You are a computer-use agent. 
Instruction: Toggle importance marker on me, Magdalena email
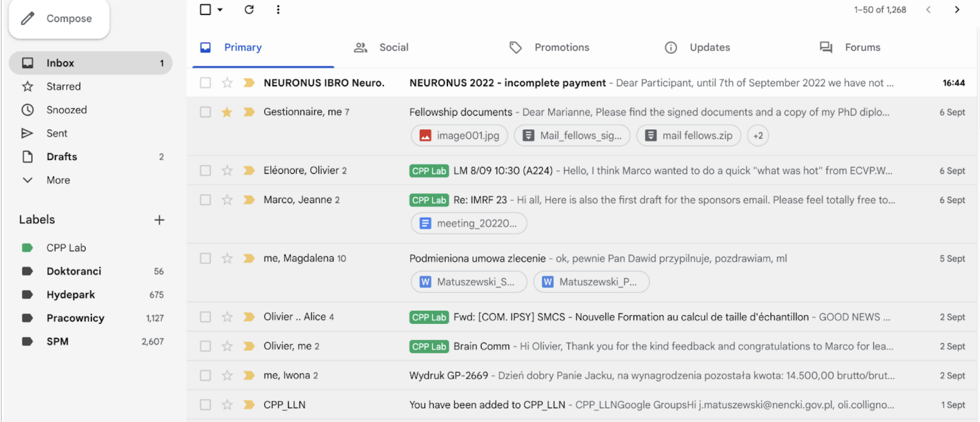[x=249, y=259]
